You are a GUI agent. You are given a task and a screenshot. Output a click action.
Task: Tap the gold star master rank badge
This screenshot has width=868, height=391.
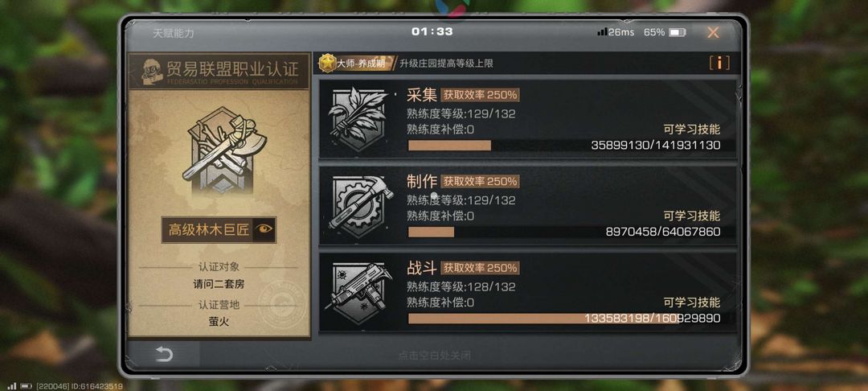pos(328,63)
